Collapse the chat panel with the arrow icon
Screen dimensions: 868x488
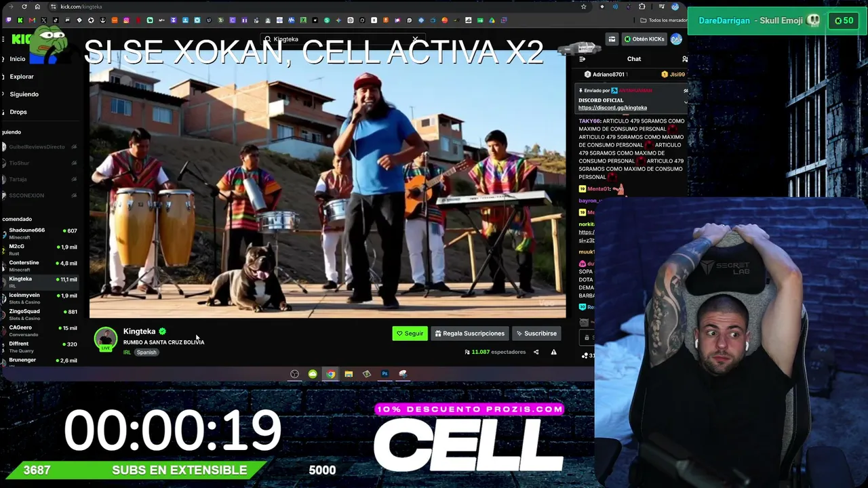coord(582,59)
